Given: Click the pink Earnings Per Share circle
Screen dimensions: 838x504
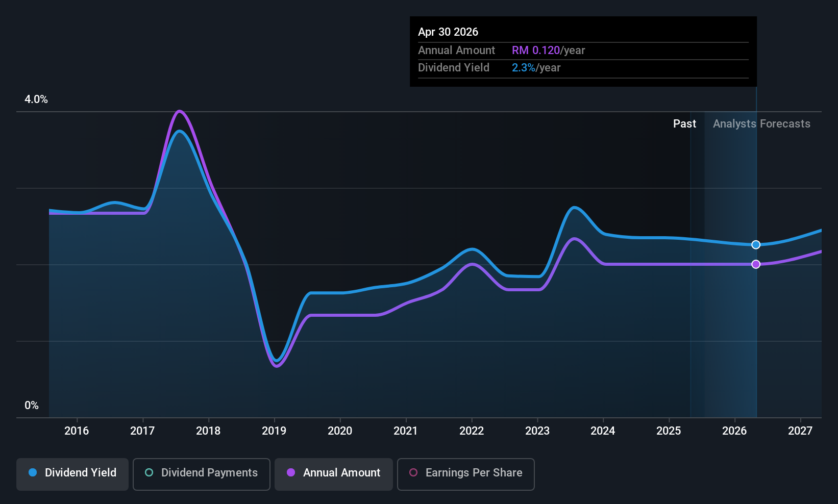Looking at the screenshot, I should 413,473.
